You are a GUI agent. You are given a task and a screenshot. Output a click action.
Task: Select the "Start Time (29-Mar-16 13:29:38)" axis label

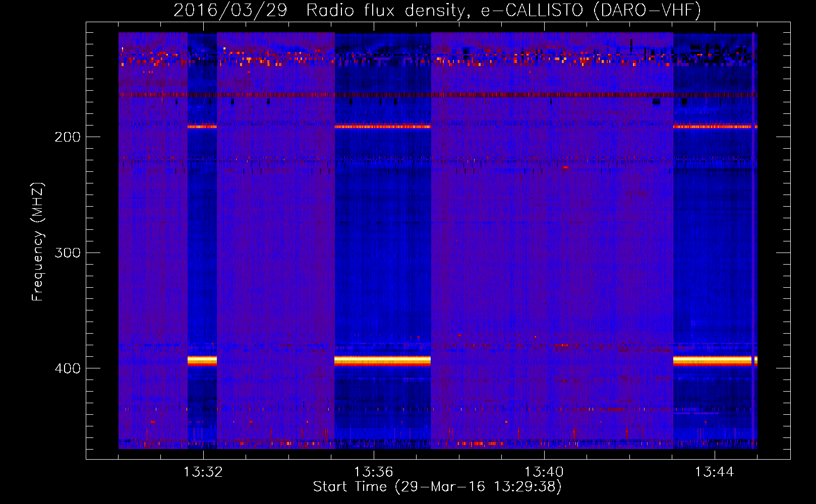point(437,487)
